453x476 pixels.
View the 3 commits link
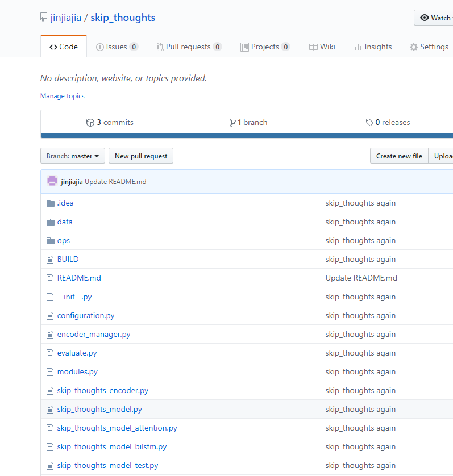110,122
